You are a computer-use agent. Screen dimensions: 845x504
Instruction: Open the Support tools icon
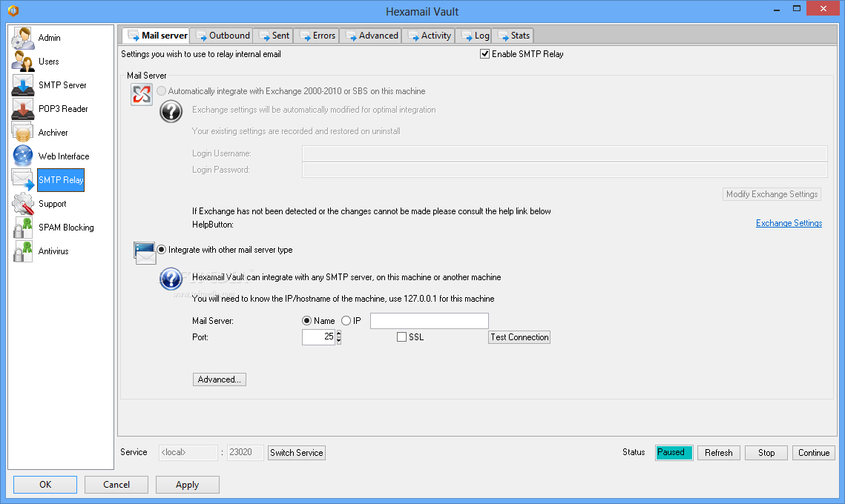pos(23,204)
